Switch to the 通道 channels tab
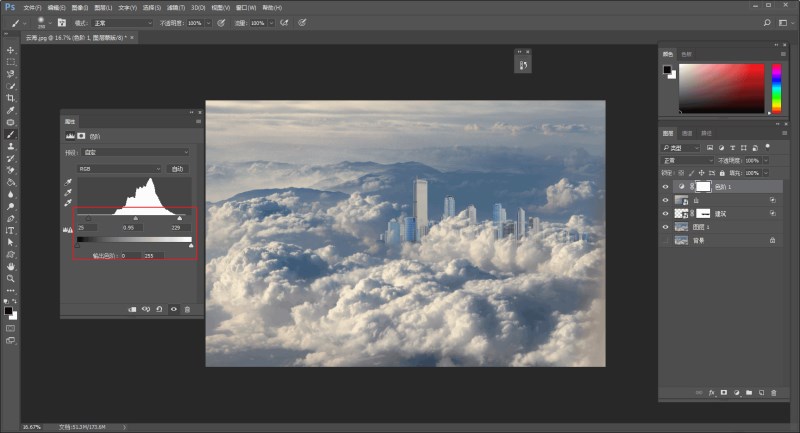The width and height of the screenshot is (800, 433). 687,133
